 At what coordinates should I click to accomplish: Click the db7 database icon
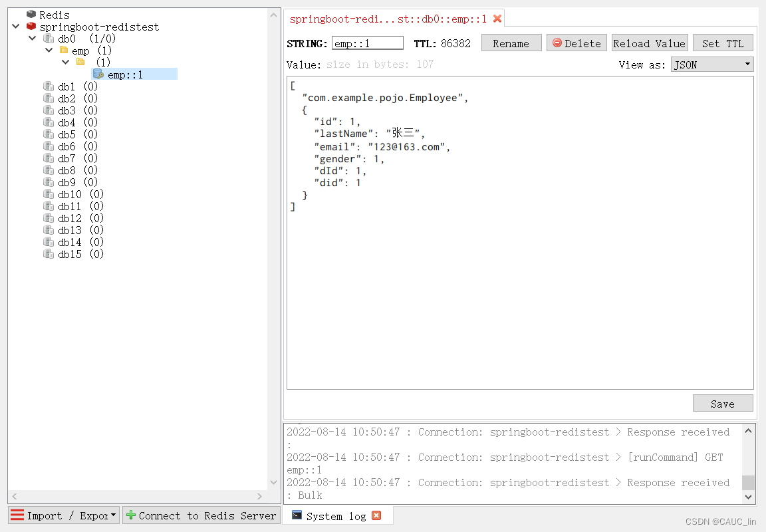click(49, 158)
